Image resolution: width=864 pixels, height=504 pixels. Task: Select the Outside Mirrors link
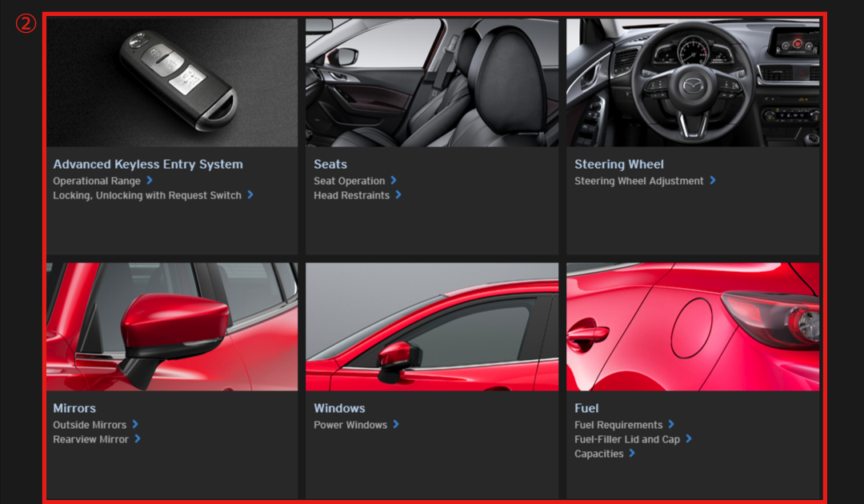pos(90,426)
